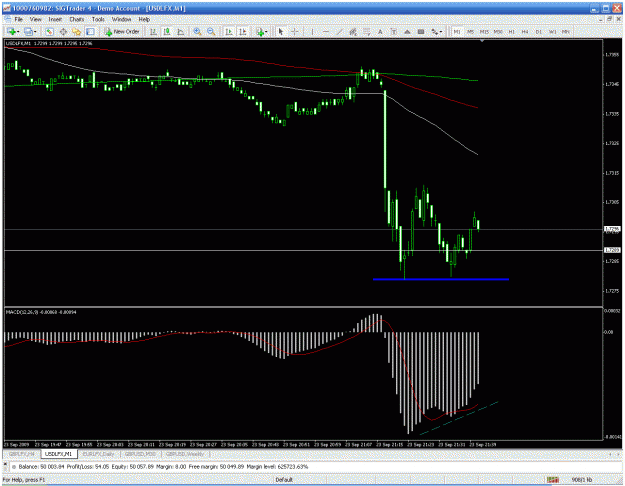Viewport: 625px width, 486px height.
Task: Switch timeframe to M15
Action: pyautogui.click(x=484, y=31)
